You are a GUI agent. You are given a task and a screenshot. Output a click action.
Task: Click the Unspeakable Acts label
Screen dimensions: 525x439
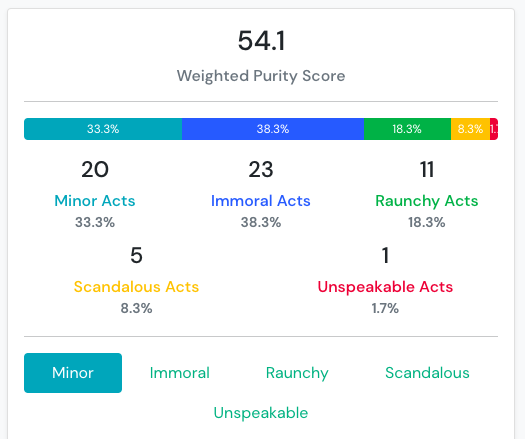[x=385, y=287]
